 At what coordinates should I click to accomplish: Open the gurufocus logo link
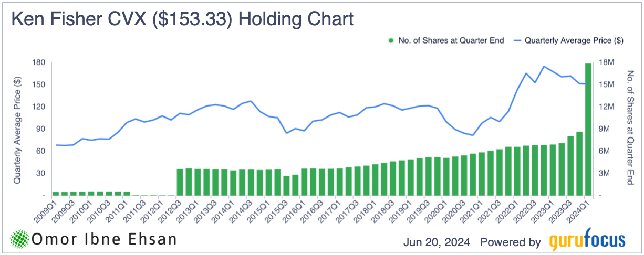[588, 241]
